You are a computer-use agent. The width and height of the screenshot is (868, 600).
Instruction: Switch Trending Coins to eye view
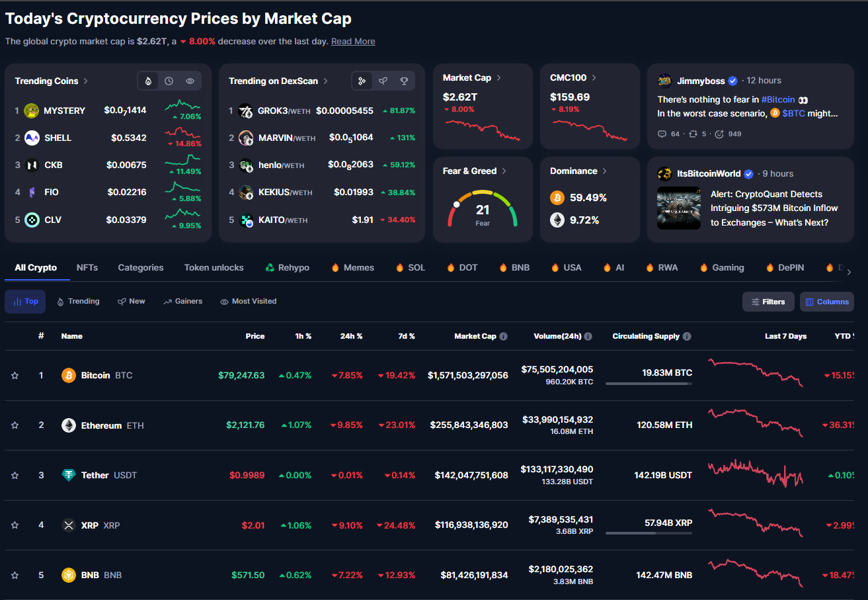(x=190, y=81)
